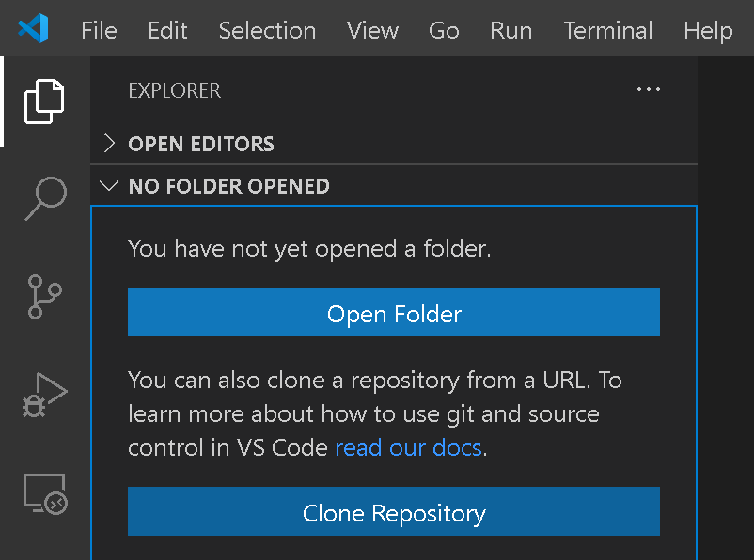The image size is (754, 560).
Task: Open the Source Control view icon
Action: coord(45,297)
